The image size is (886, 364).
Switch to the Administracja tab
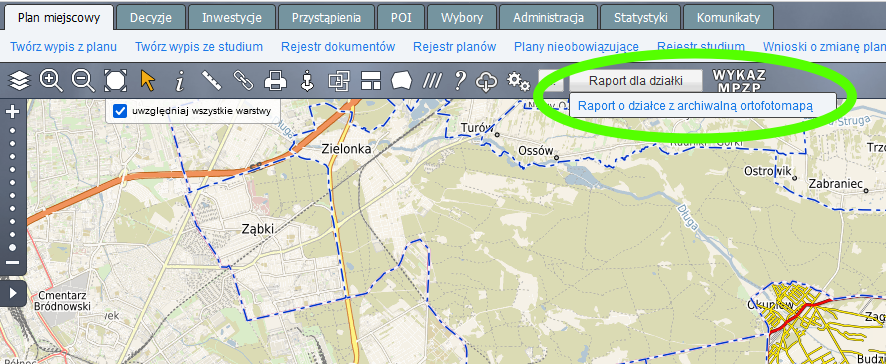(x=548, y=18)
